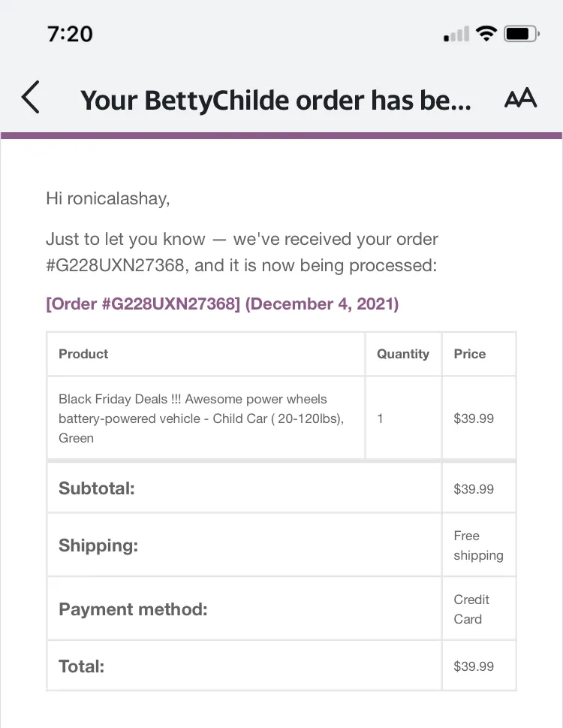Tap the product quantity value 1
563x728 pixels.
click(x=380, y=418)
